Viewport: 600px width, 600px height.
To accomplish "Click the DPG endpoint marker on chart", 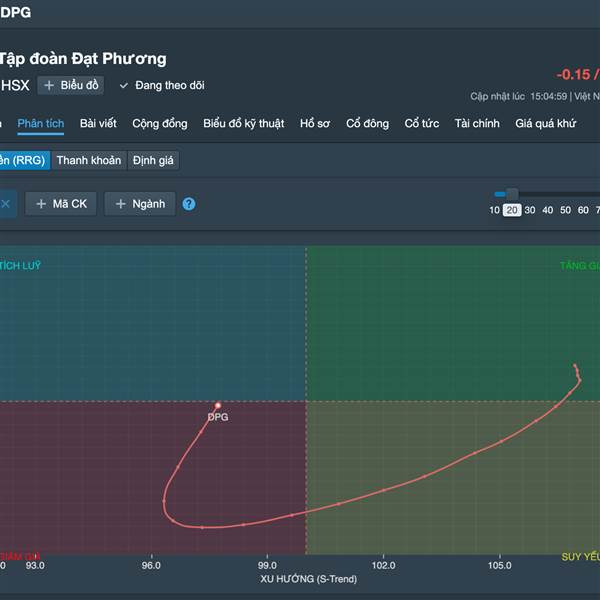I will pyautogui.click(x=218, y=406).
